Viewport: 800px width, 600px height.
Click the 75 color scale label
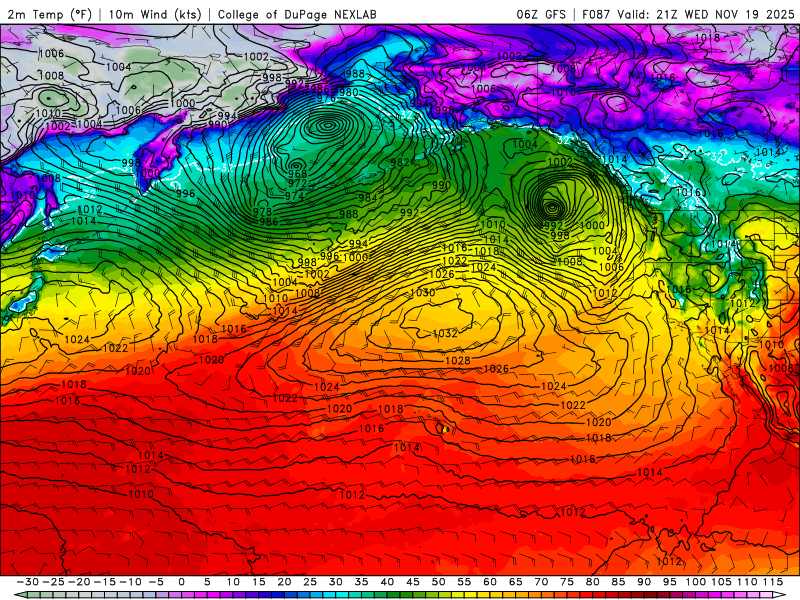(567, 582)
